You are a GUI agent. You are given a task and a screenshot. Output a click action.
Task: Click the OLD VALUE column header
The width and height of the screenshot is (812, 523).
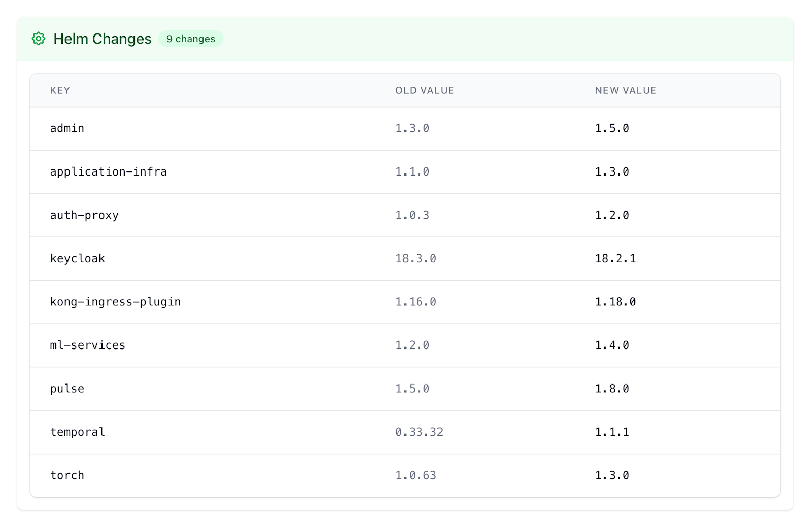[x=424, y=90]
